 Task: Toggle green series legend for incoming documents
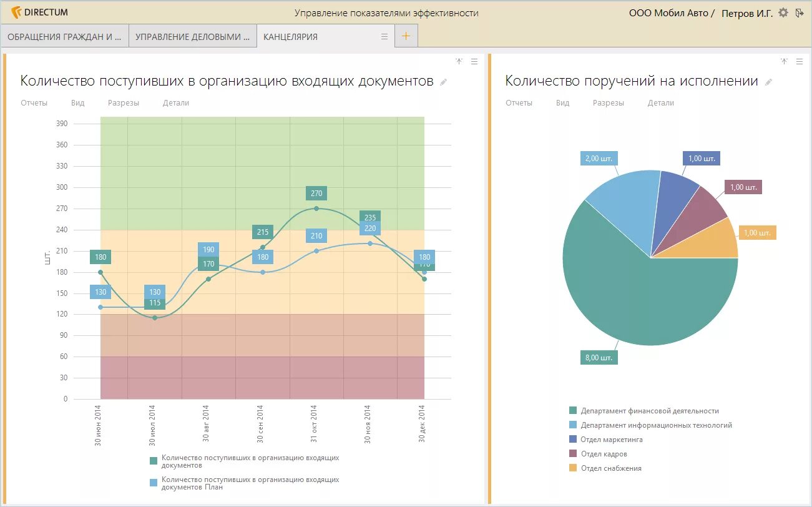click(x=245, y=461)
